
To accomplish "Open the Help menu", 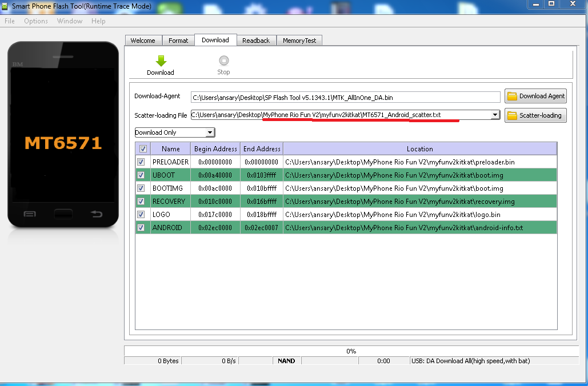I will point(98,21).
